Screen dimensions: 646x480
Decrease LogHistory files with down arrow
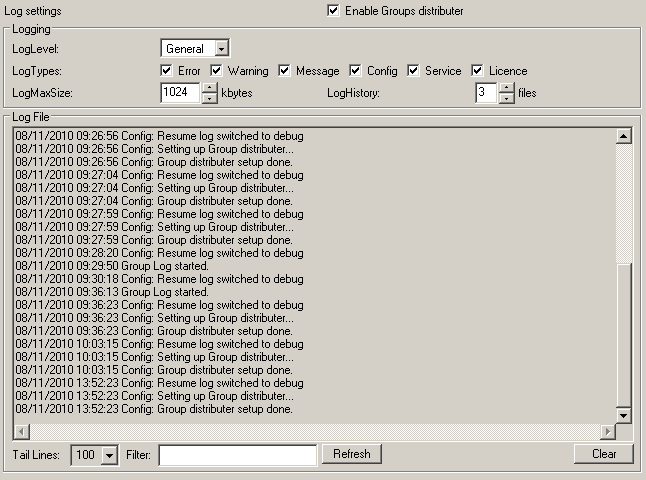click(507, 98)
